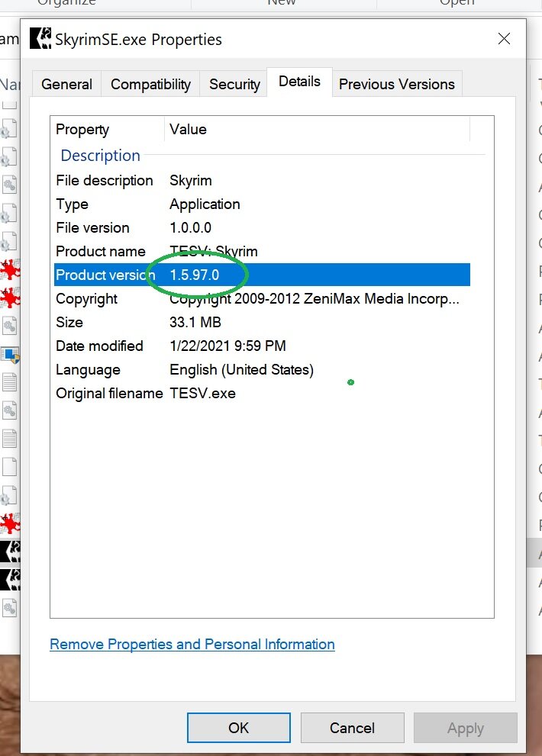
Task: Select the Copyright property row
Action: coord(262,298)
